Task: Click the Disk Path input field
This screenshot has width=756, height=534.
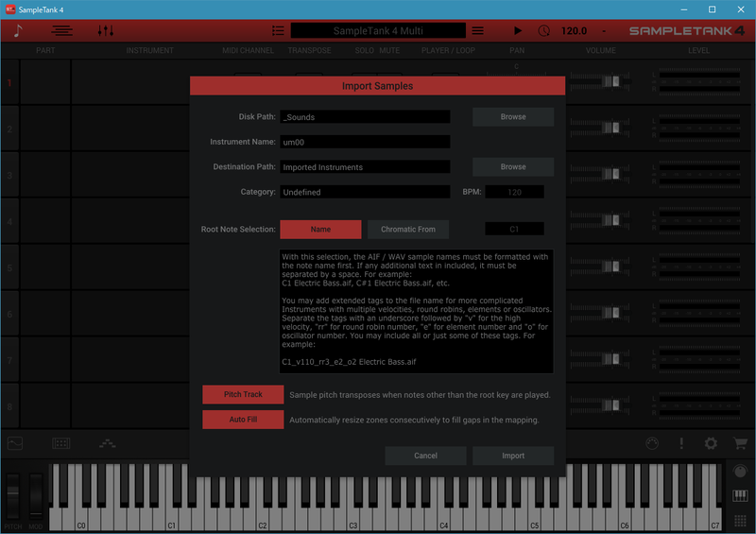Action: coord(365,117)
